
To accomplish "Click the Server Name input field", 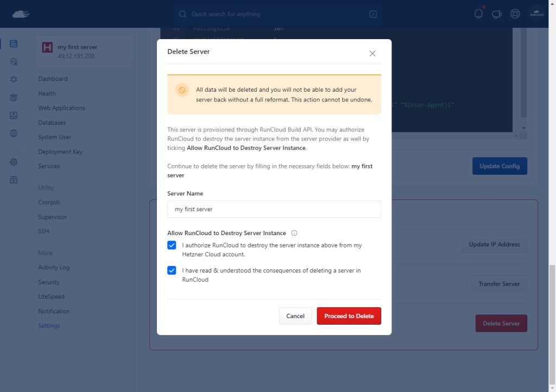I will 274,209.
